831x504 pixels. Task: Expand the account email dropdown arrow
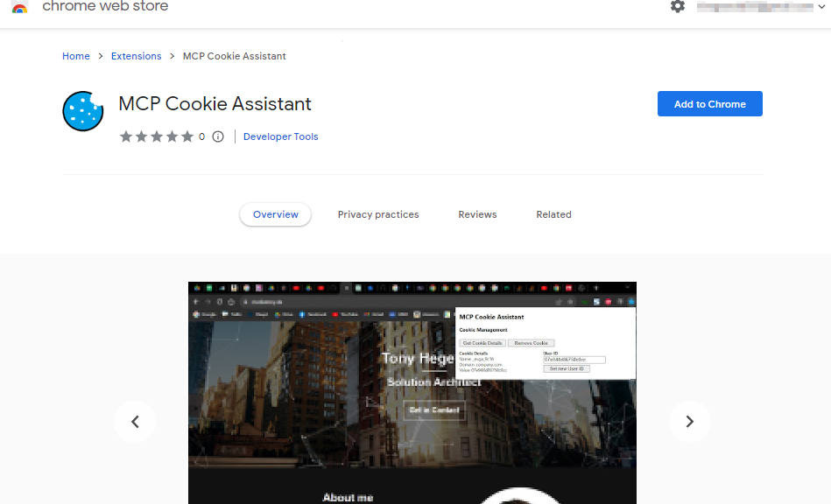click(x=821, y=7)
